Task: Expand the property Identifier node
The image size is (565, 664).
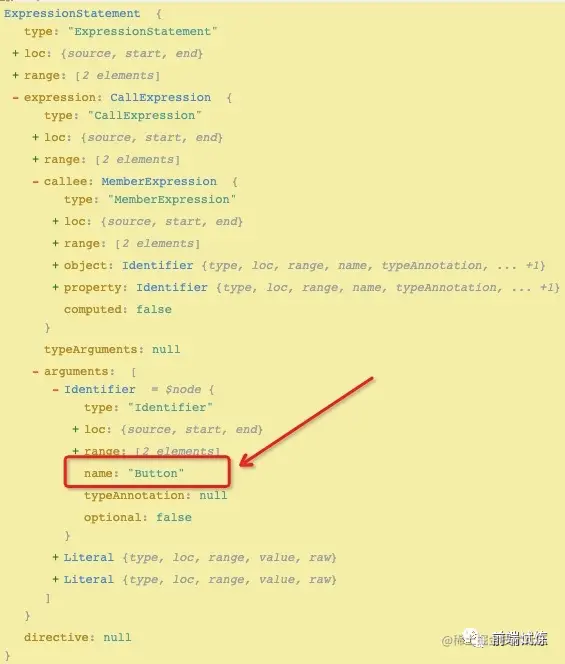Action: tap(55, 287)
